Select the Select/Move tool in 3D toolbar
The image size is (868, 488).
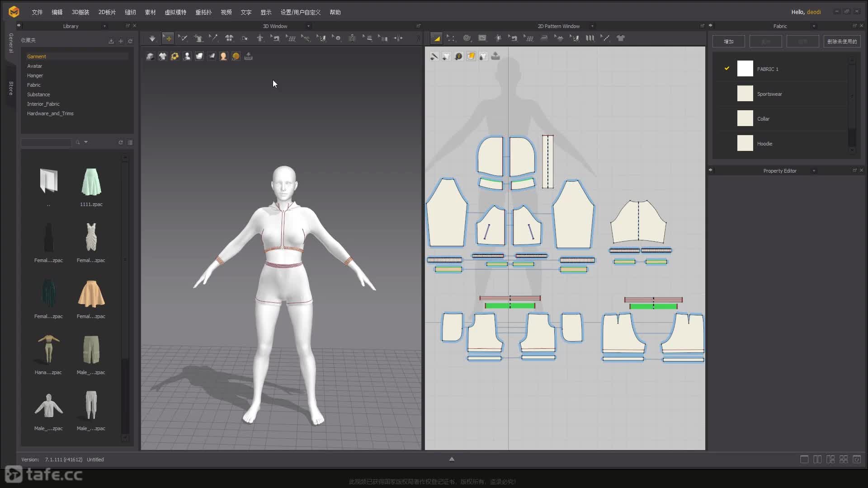(x=168, y=39)
